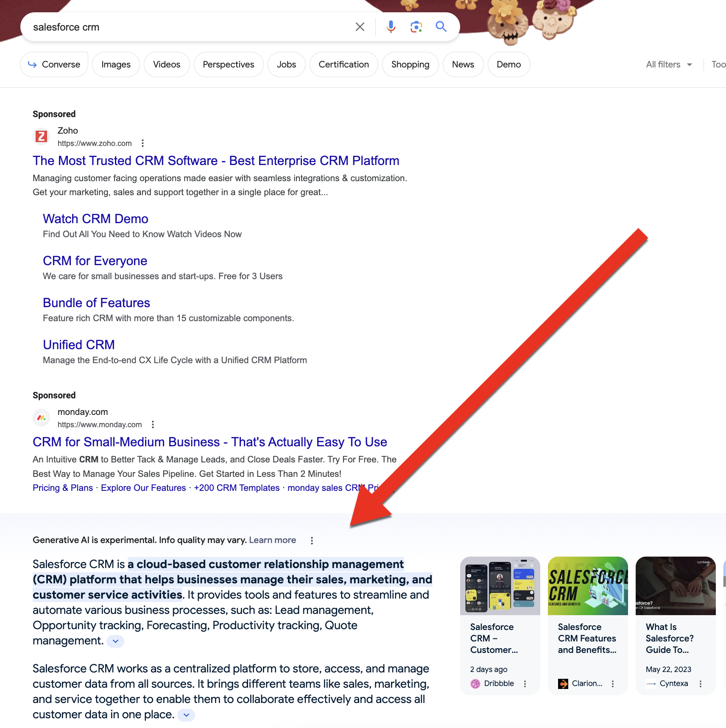Open the Zoho 'Most Trusted CRM Software' ad
Viewport: 726px width, 728px height.
[x=216, y=161]
